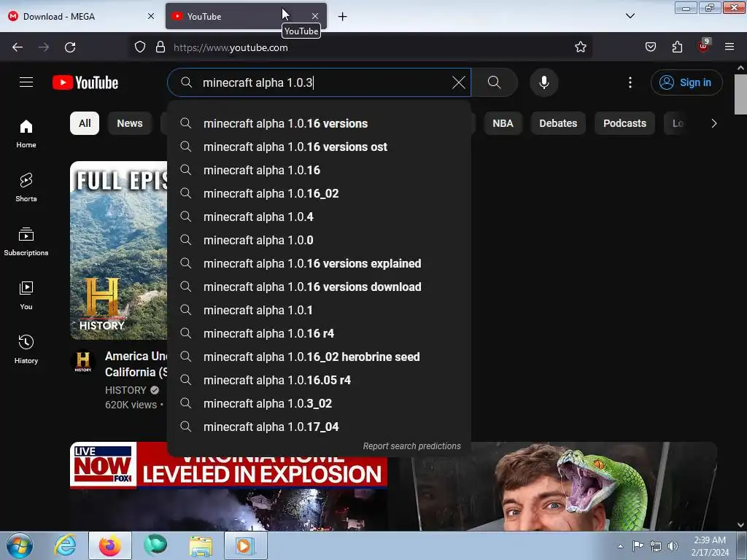Open the Pocket save icon
Screen dimensions: 747x560
[650, 47]
